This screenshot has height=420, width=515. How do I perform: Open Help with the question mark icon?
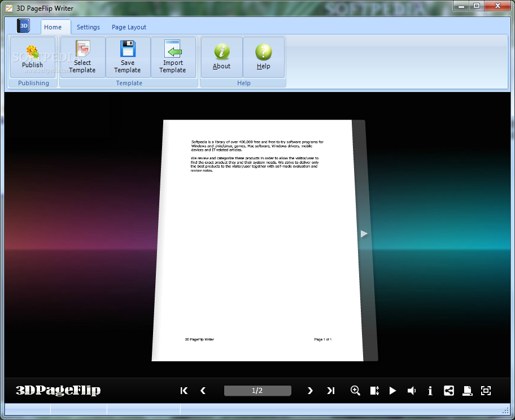tap(263, 57)
